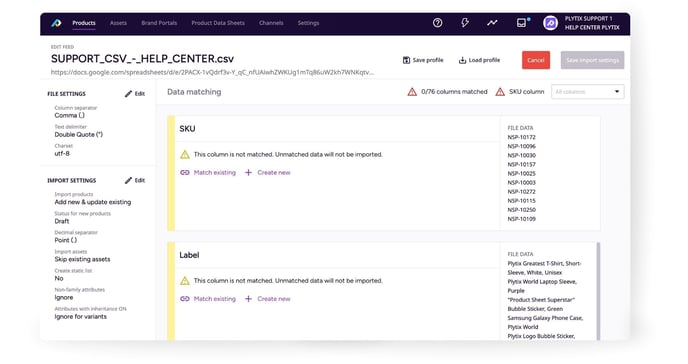Click warning triangle beside SKU column
The image size is (688, 364).
(x=500, y=92)
